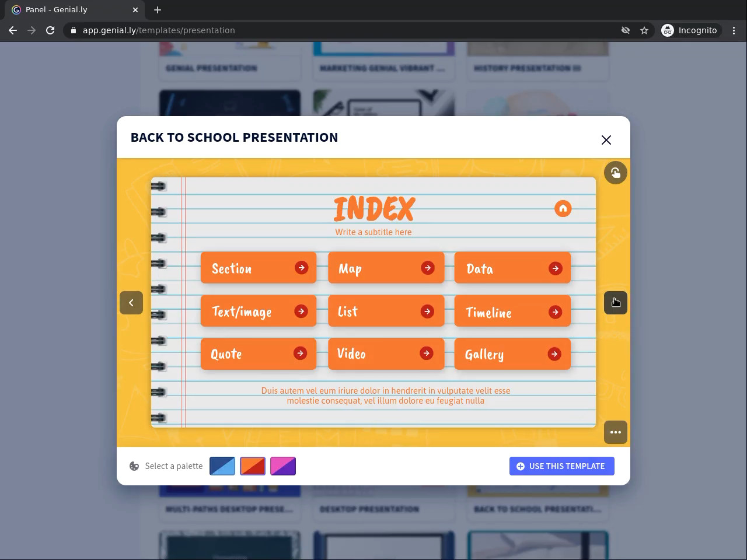Screen dimensions: 747x560
Task: Click the palette icon beside Select a palette
Action: click(134, 466)
